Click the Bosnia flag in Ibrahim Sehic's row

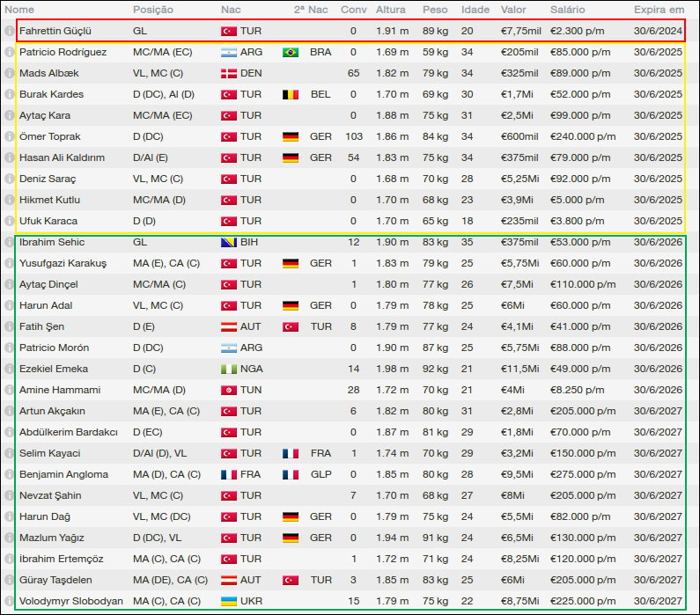[229, 242]
